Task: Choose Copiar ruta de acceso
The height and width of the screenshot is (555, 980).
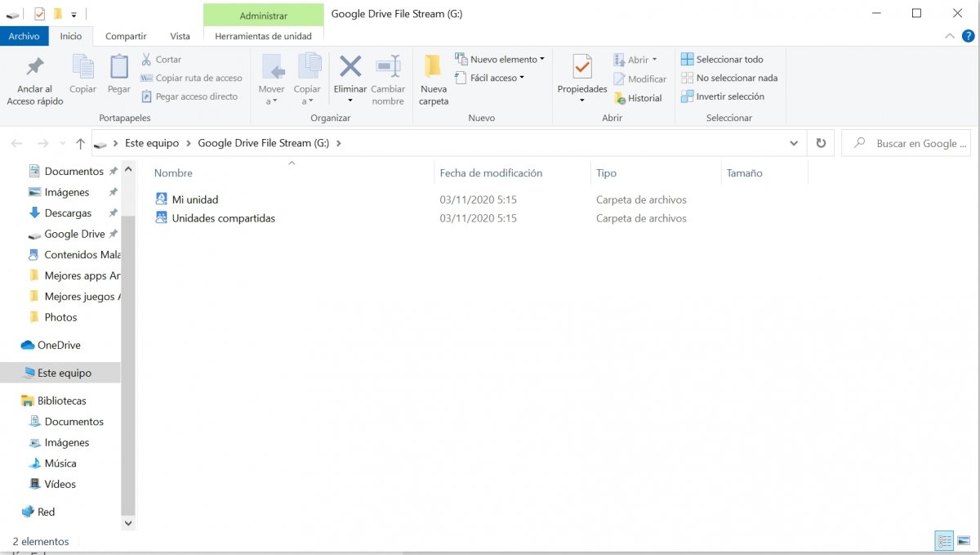Action: [x=191, y=78]
